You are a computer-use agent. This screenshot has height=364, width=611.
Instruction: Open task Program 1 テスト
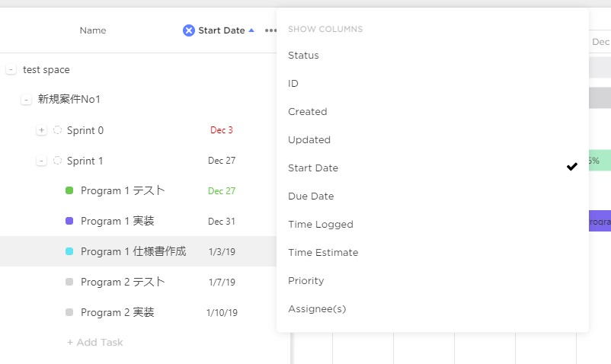click(123, 190)
